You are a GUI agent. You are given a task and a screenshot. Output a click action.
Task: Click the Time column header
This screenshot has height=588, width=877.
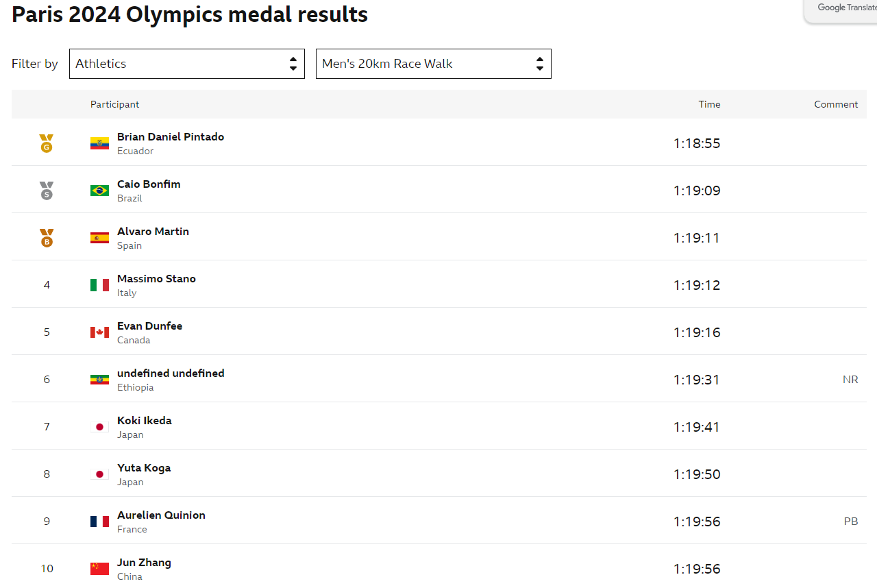click(x=709, y=104)
